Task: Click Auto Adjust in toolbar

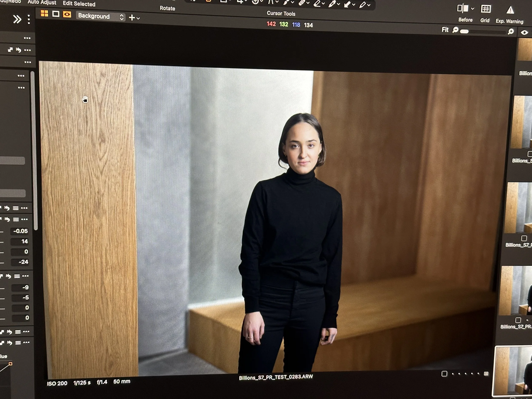Action: pos(42,3)
